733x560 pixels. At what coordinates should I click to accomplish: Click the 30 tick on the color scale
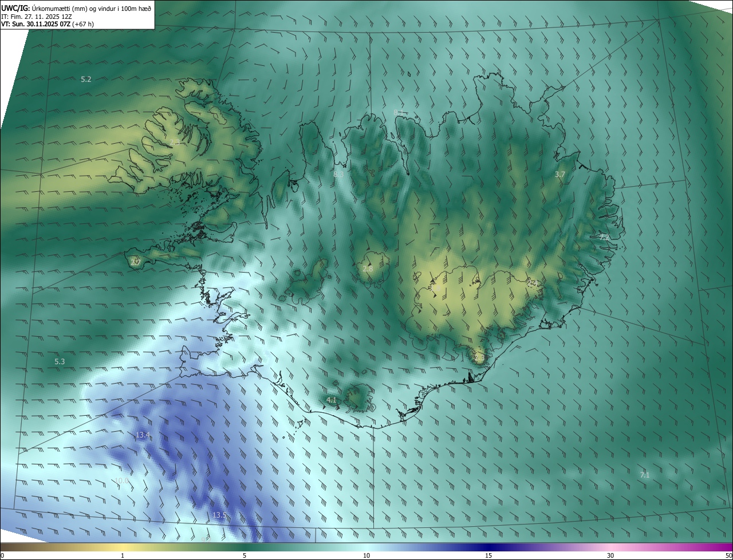(610, 555)
